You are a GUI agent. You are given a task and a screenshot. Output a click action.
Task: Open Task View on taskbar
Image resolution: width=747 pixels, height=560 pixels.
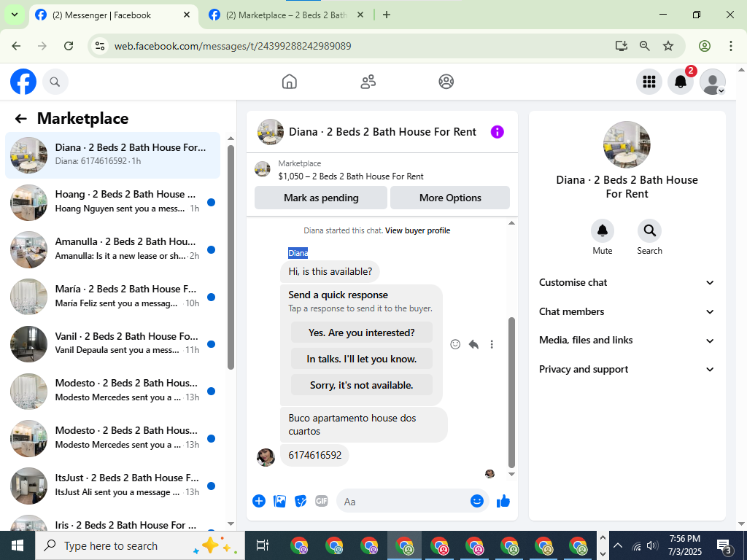tap(263, 545)
